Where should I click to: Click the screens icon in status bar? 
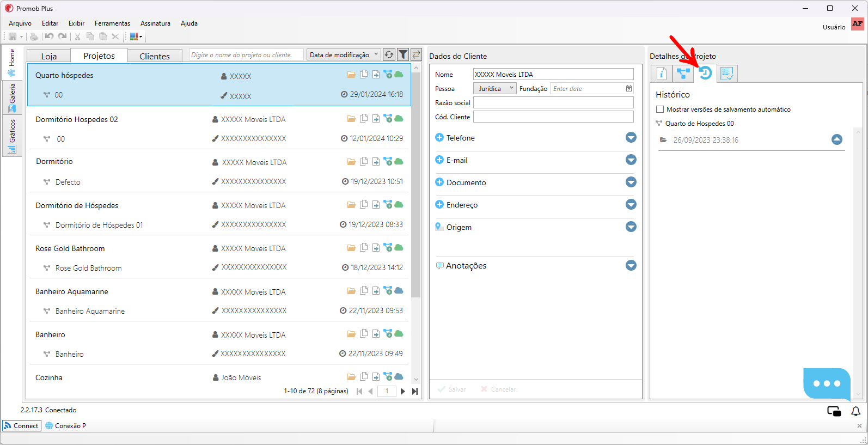click(834, 411)
